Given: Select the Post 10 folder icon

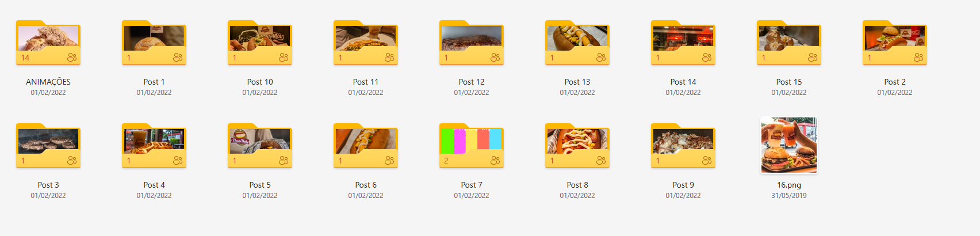Looking at the screenshot, I should pyautogui.click(x=260, y=43).
